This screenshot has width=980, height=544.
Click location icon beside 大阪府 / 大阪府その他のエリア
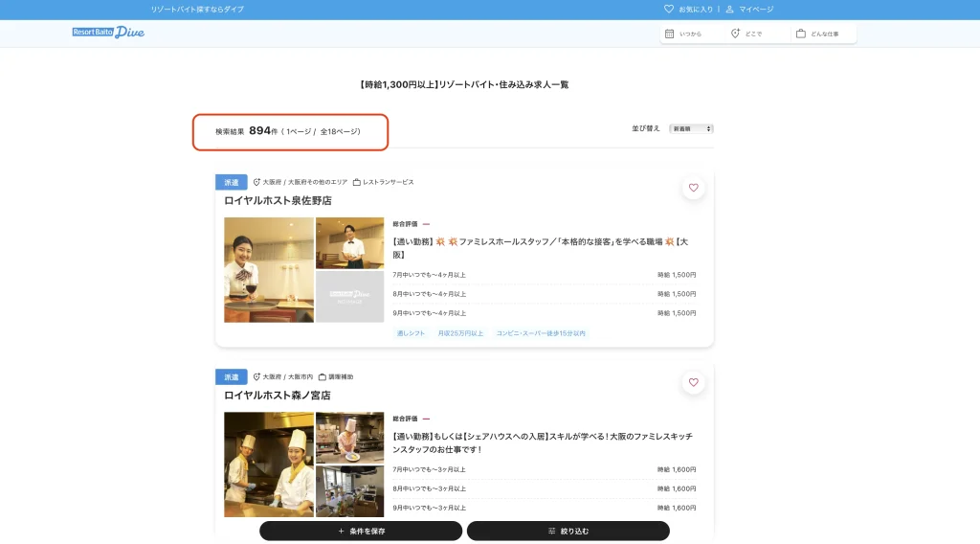[256, 182]
